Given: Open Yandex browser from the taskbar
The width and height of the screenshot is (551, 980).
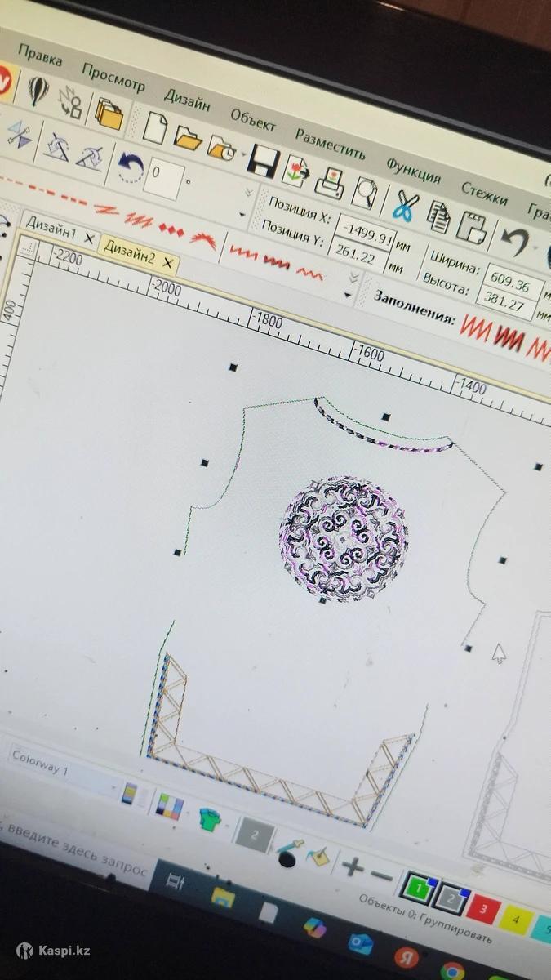Looking at the screenshot, I should click(x=406, y=957).
